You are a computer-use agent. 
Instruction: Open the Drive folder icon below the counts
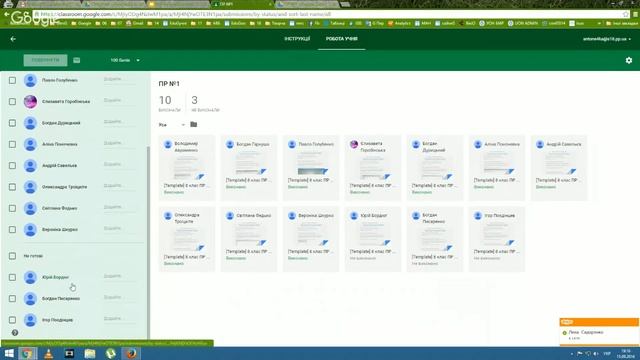pyautogui.click(x=193, y=124)
